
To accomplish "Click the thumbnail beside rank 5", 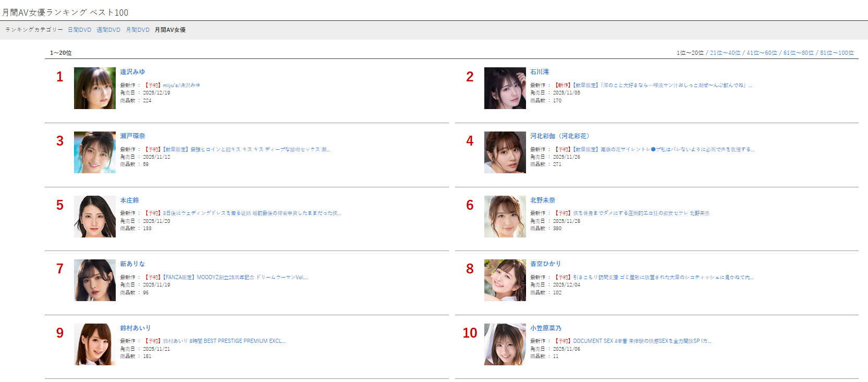I will [x=95, y=217].
